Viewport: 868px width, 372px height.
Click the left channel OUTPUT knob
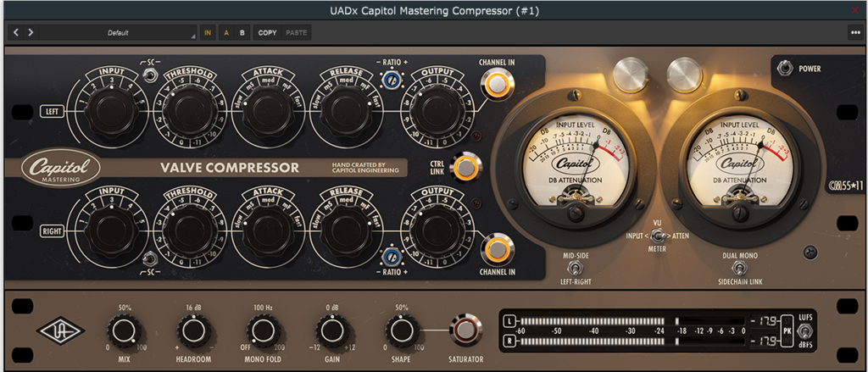(x=438, y=113)
